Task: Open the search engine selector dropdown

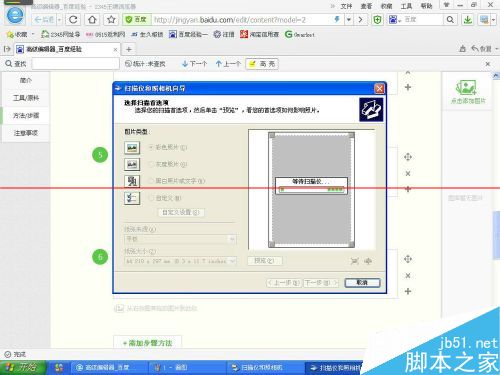Action: click(x=394, y=20)
